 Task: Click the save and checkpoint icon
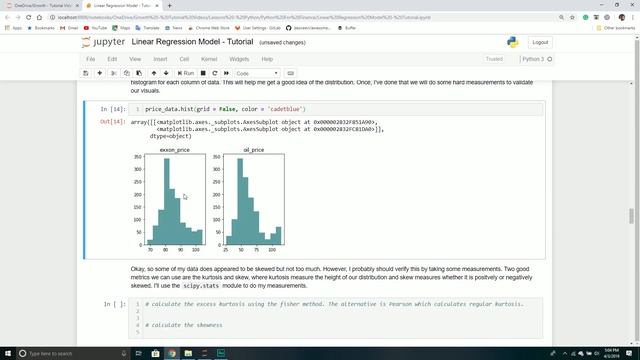point(86,73)
